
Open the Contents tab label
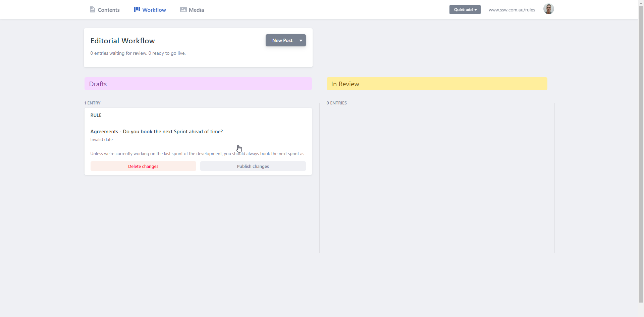point(109,10)
